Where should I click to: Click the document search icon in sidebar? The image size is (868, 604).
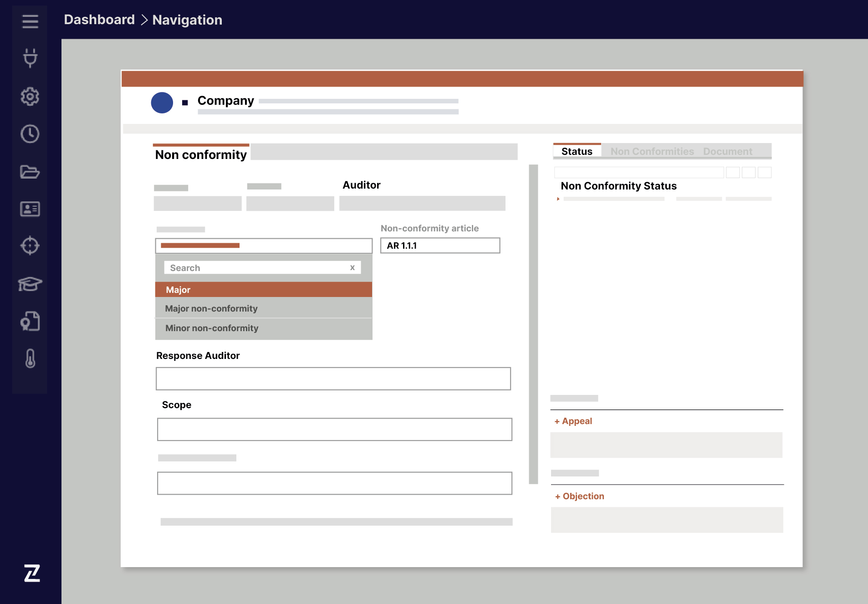pos(30,322)
